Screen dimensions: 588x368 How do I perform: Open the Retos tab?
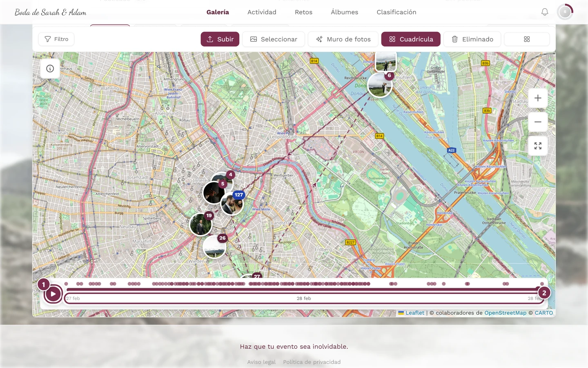(303, 12)
